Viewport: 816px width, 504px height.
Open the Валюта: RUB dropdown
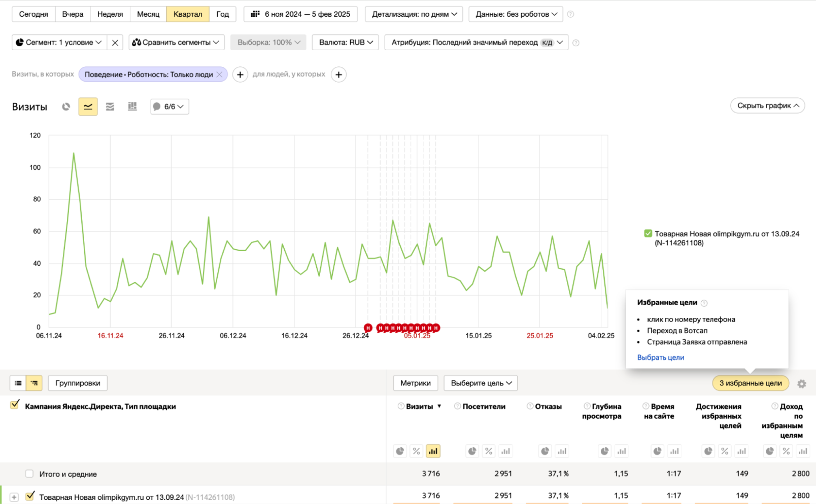click(346, 43)
